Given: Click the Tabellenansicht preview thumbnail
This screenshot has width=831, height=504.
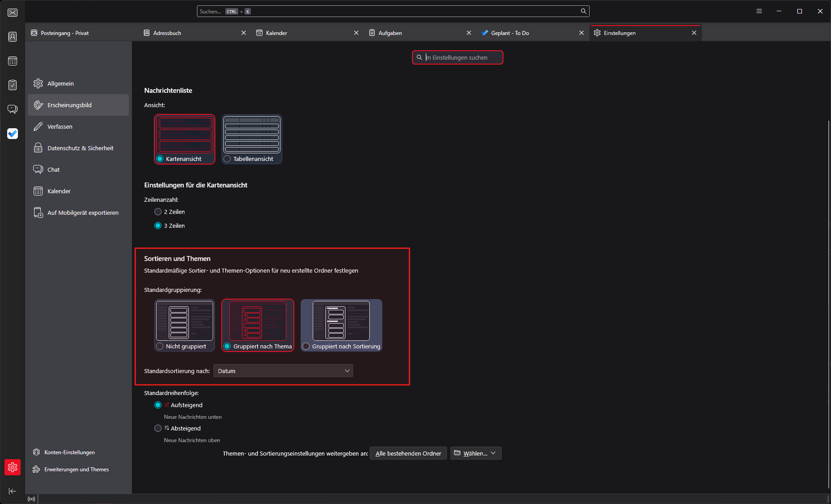Looking at the screenshot, I should 252,135.
